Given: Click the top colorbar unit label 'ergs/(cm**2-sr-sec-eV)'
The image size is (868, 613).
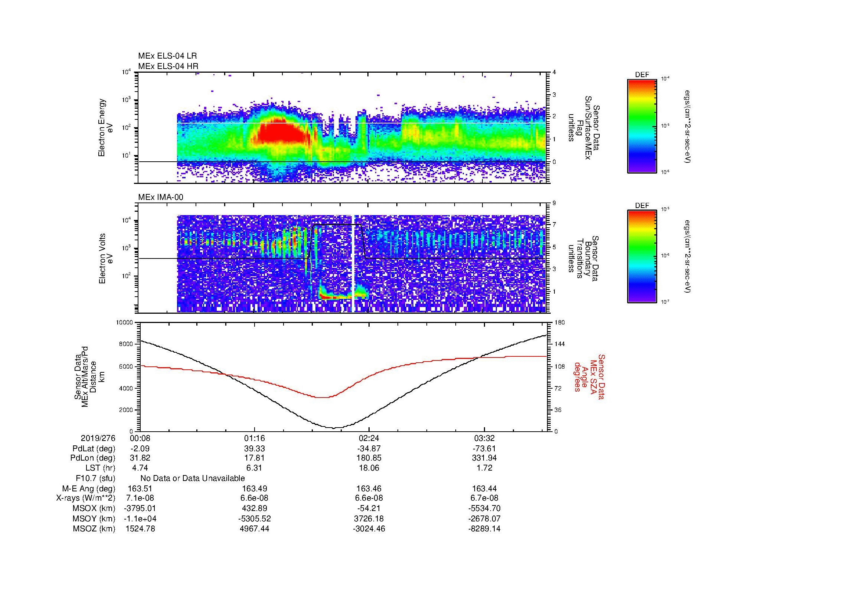Looking at the screenshot, I should coord(688,126).
